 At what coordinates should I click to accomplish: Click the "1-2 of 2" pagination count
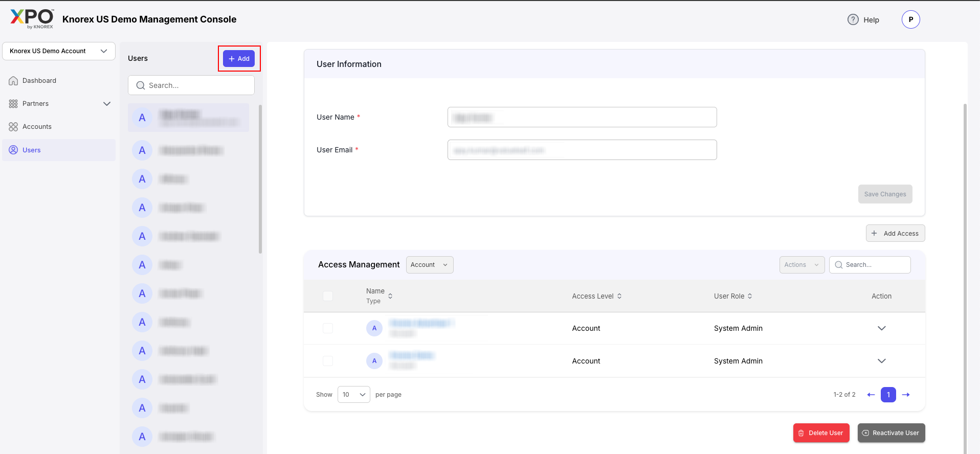[844, 395]
